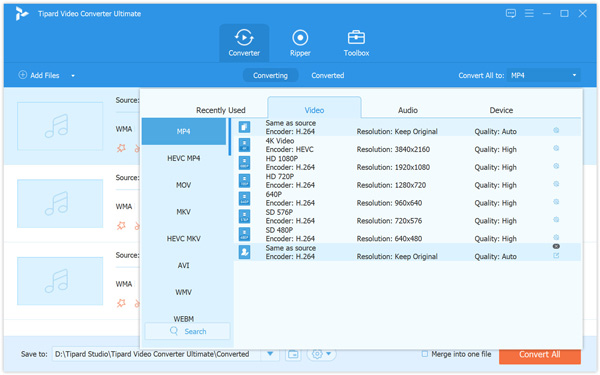Select MP4 format in the list

click(184, 132)
